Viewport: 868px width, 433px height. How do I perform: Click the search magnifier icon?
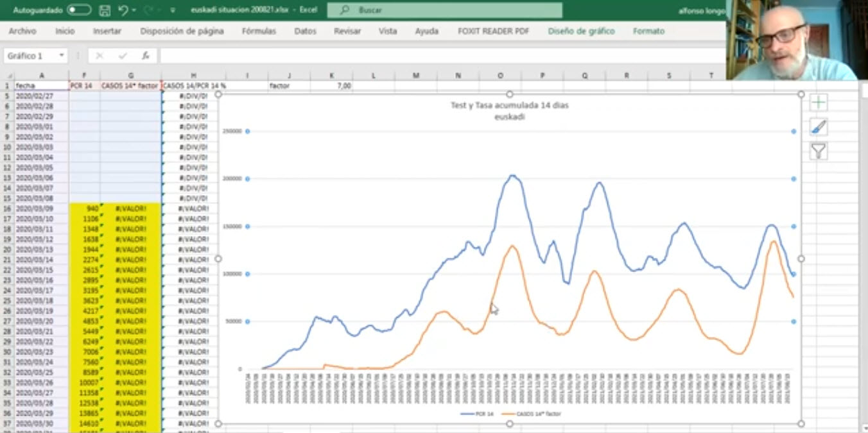[345, 10]
